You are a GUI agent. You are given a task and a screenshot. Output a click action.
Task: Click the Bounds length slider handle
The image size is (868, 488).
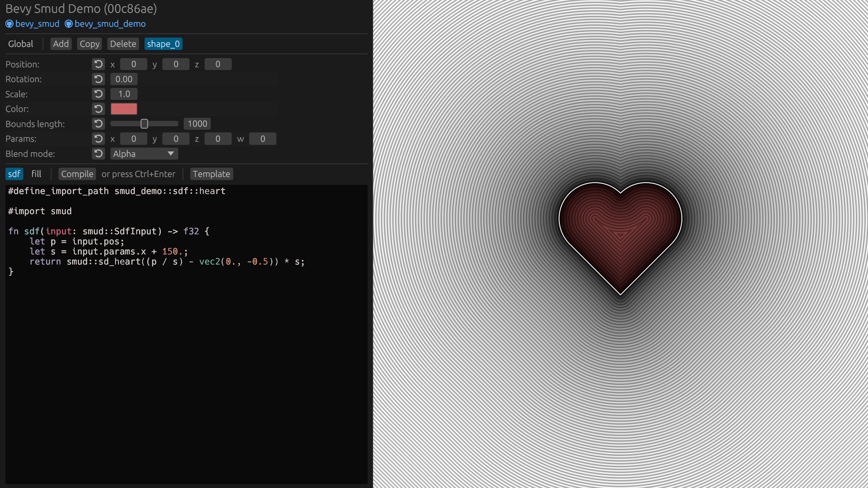pyautogui.click(x=144, y=124)
